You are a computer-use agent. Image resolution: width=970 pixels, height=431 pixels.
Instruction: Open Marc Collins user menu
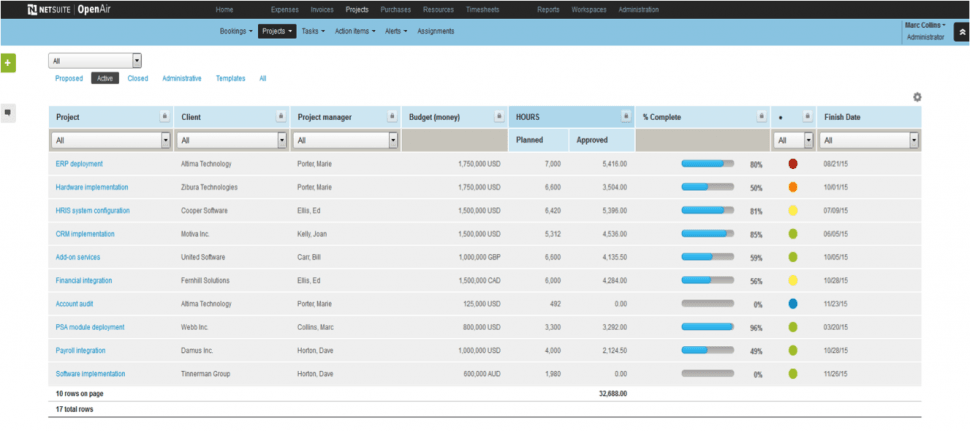[x=925, y=25]
